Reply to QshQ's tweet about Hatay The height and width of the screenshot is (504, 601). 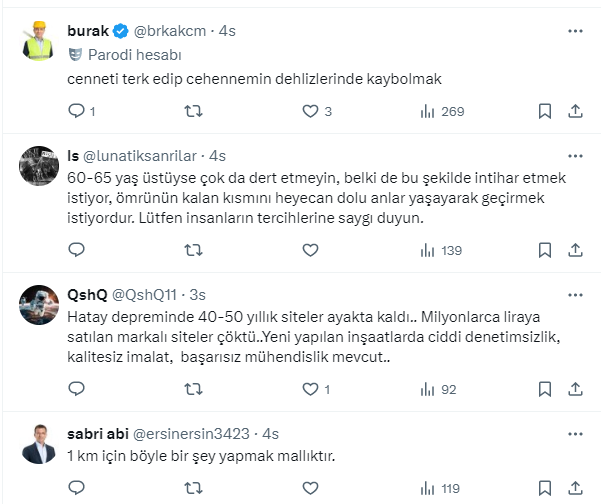click(x=78, y=388)
